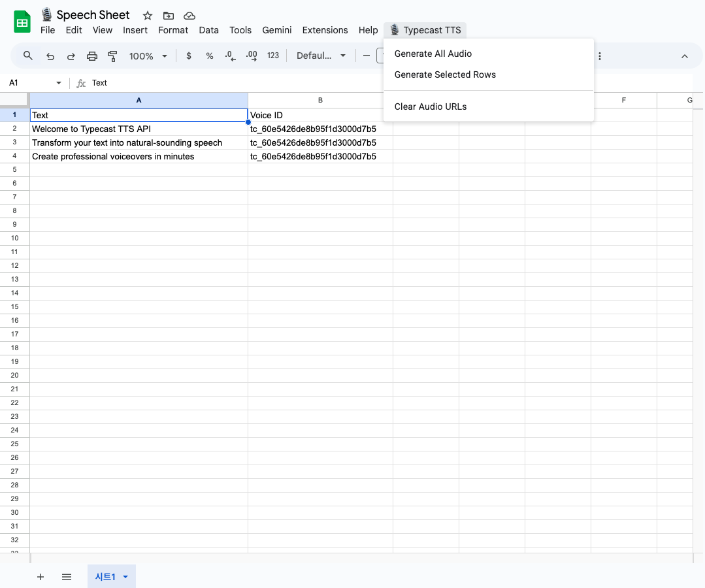The width and height of the screenshot is (705, 588).
Task: Open Google Sheets home logo
Action: pyautogui.click(x=22, y=22)
